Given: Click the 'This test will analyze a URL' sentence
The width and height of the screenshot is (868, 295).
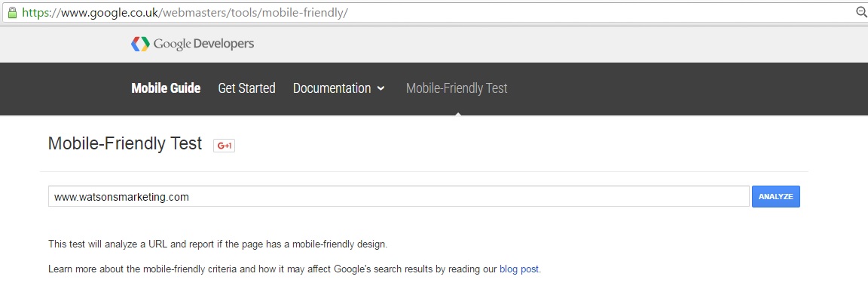Looking at the screenshot, I should [218, 244].
